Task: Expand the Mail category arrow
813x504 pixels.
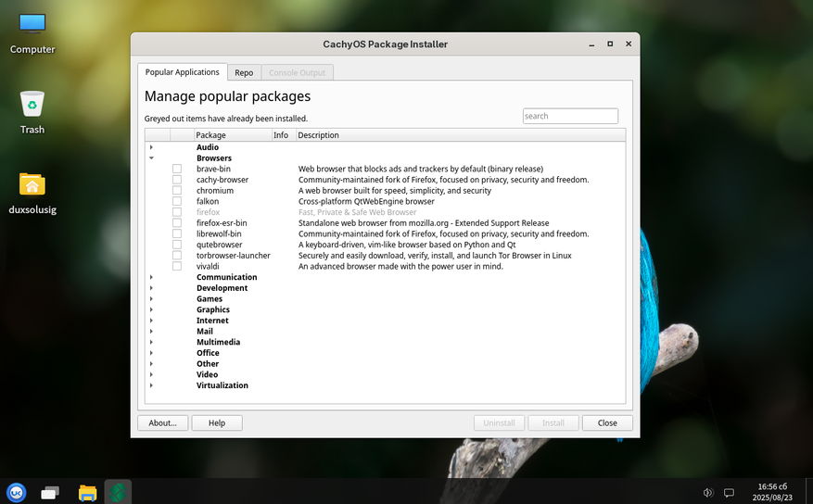Action: click(151, 332)
